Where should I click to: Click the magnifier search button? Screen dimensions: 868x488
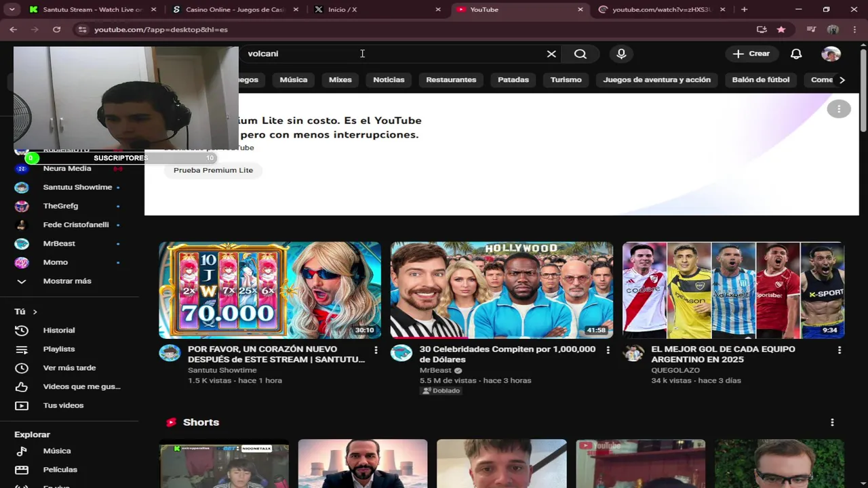pyautogui.click(x=580, y=54)
